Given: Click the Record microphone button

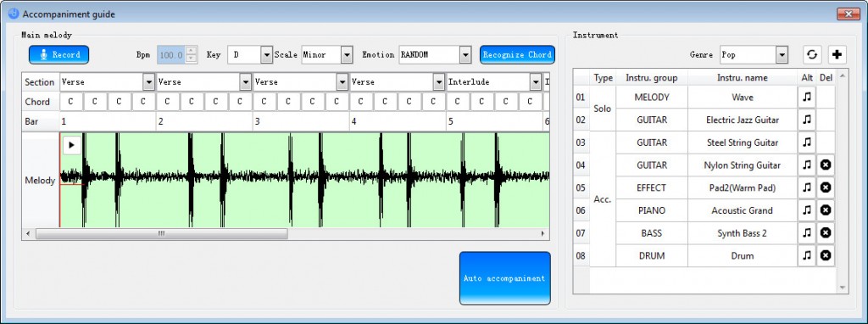Looking at the screenshot, I should (58, 55).
